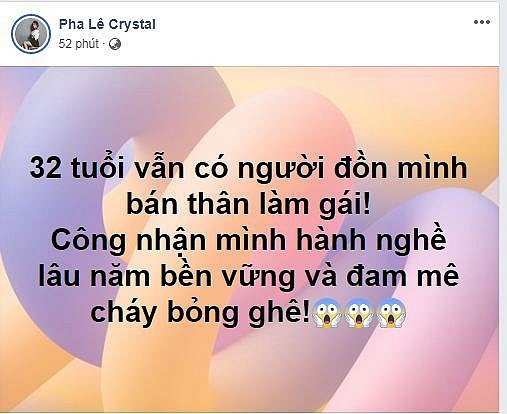Click the text bán thân làm gái!
Screen dimensions: 507x414
[248, 204]
